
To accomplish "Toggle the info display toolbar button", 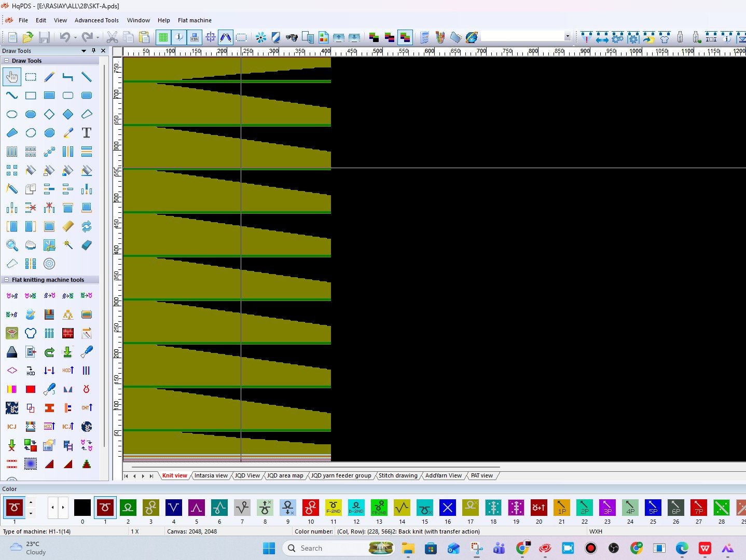I will click(x=179, y=37).
